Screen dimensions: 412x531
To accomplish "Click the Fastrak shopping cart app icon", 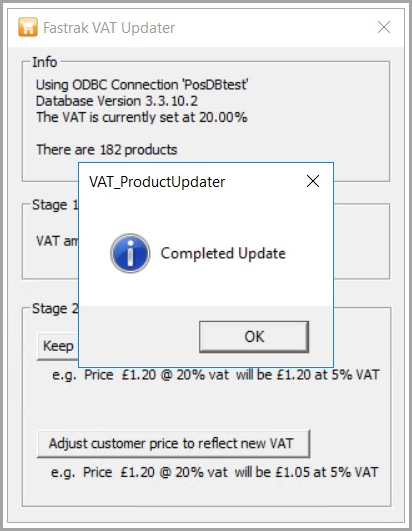I will coord(28,27).
